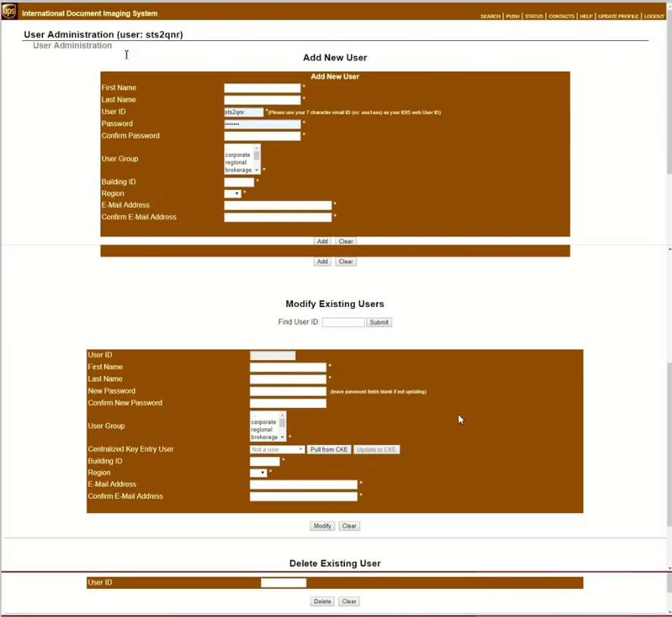Click the User ID field containing sts2qnr

click(243, 112)
